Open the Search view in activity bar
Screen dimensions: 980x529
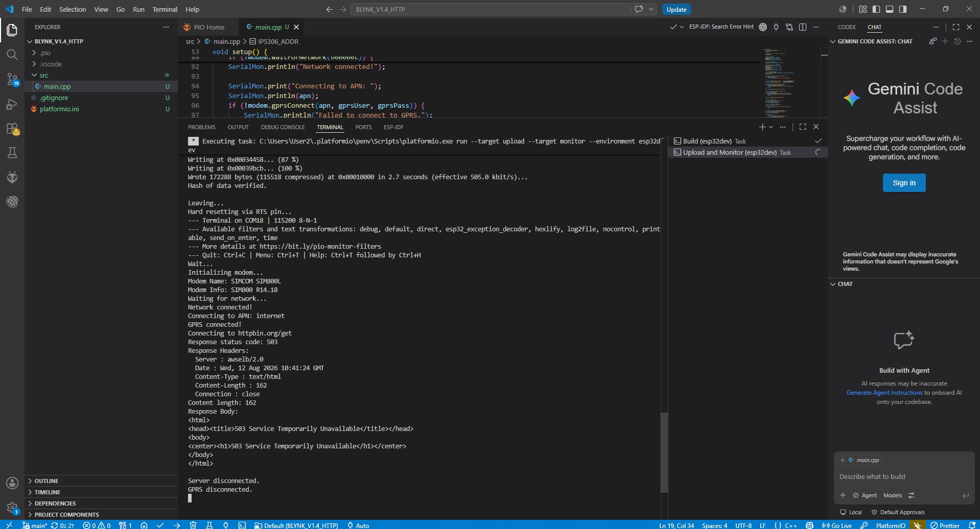(x=12, y=54)
